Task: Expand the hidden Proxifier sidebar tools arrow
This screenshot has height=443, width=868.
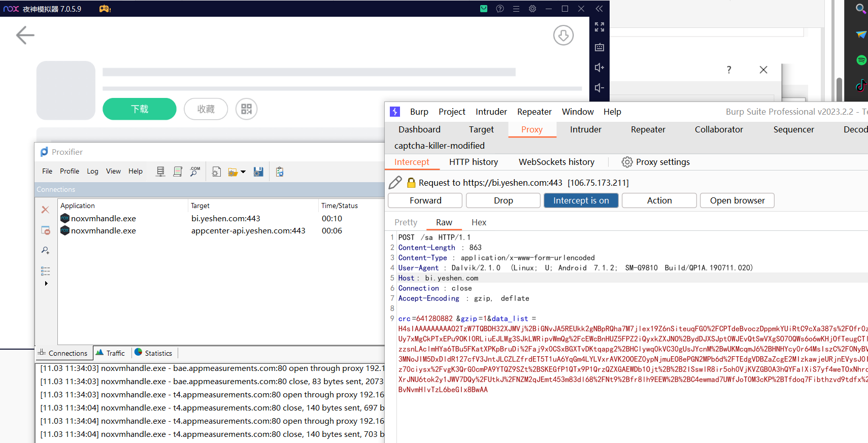Action: click(46, 284)
